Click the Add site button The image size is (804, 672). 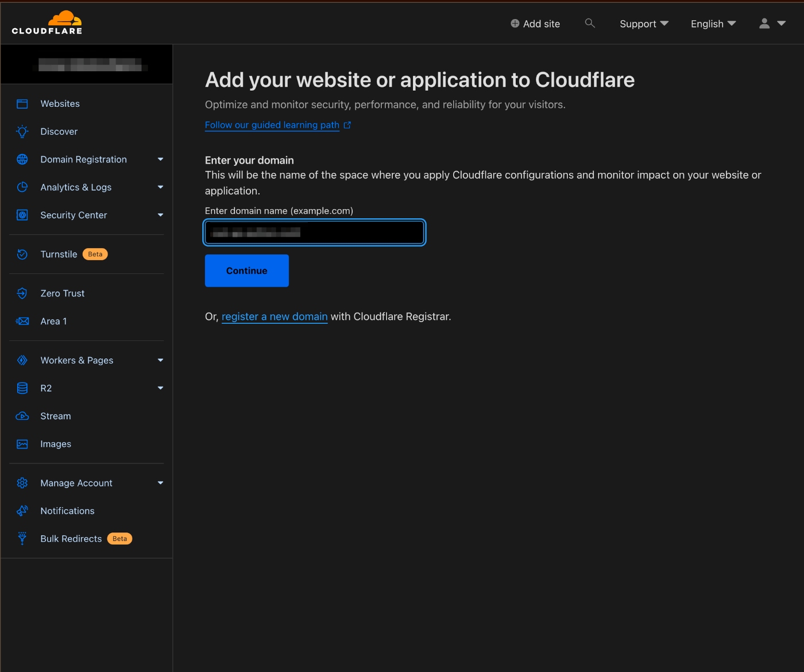coord(535,24)
